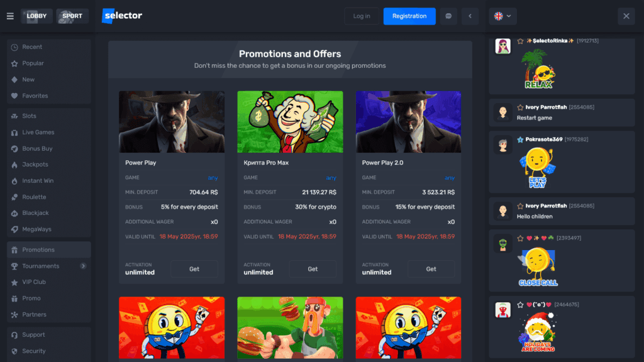Click the Log in button

click(362, 16)
